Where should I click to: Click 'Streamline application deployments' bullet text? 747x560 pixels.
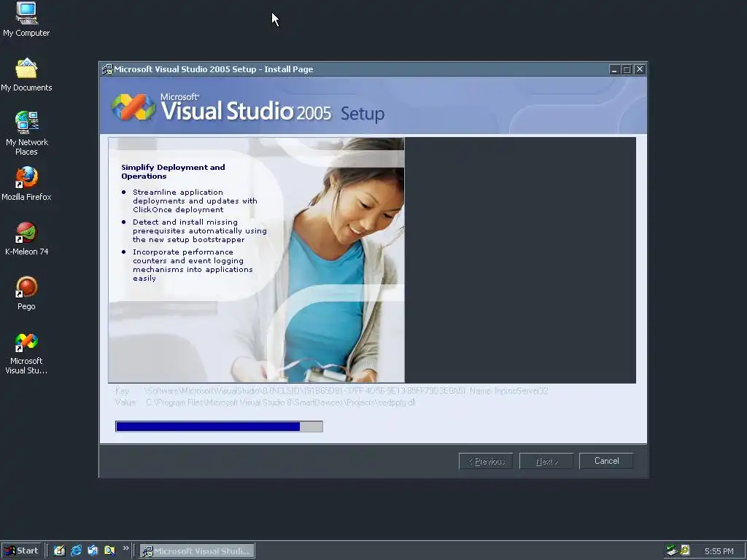(x=195, y=201)
